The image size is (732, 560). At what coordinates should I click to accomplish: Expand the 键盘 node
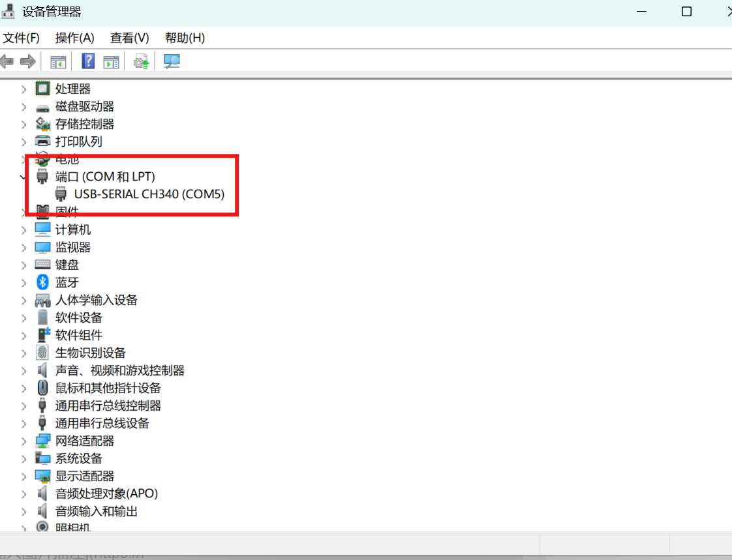[23, 265]
